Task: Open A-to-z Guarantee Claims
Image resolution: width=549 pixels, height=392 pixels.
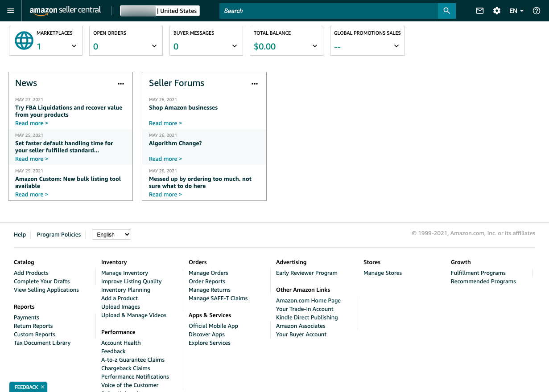Action: pos(133,359)
